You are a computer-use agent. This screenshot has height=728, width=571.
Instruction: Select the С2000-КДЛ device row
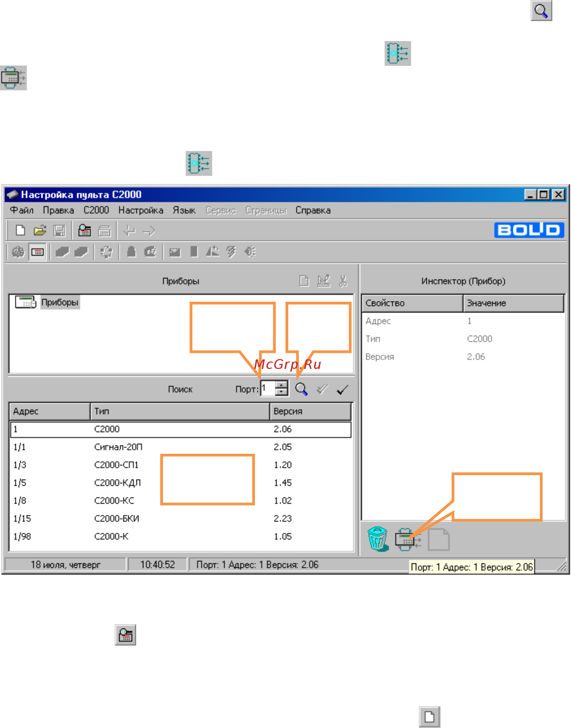(x=181, y=483)
